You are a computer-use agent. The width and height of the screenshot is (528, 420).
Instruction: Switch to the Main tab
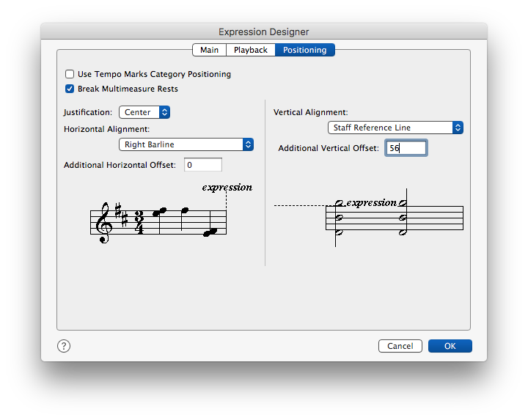point(209,50)
